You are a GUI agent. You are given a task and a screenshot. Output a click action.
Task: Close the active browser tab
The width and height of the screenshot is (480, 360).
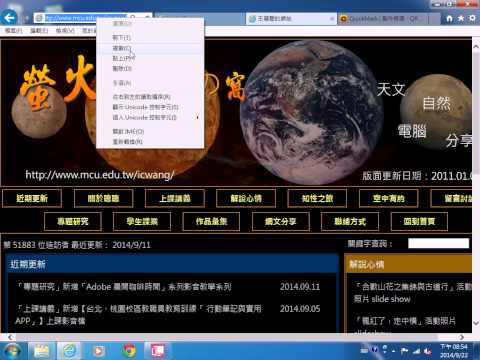332,19
